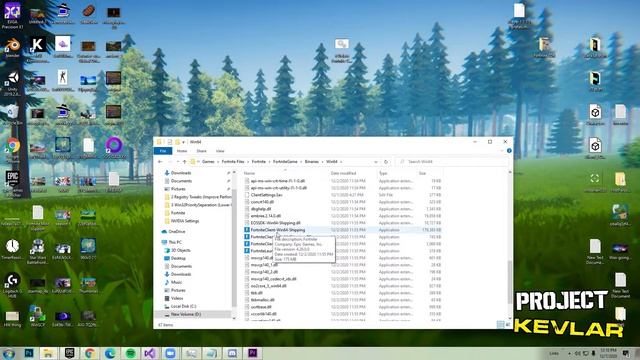Open the Home ribbon tab
The height and width of the screenshot is (360, 640).
click(x=182, y=151)
